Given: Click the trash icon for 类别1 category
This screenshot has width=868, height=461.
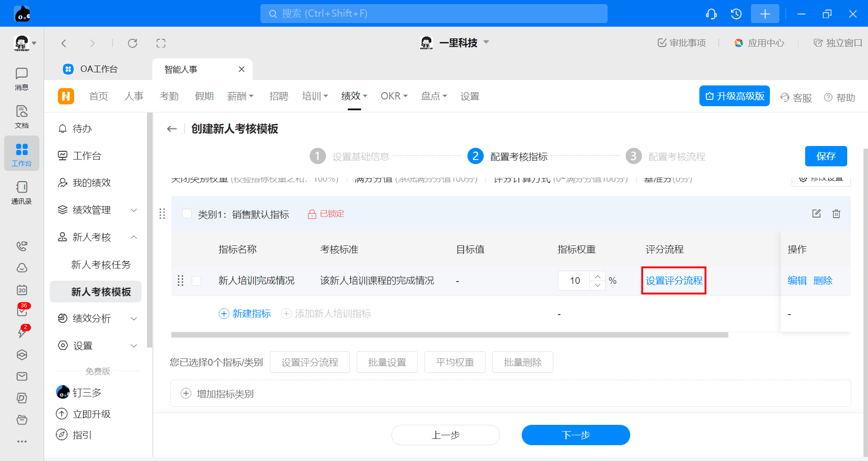Looking at the screenshot, I should 836,214.
